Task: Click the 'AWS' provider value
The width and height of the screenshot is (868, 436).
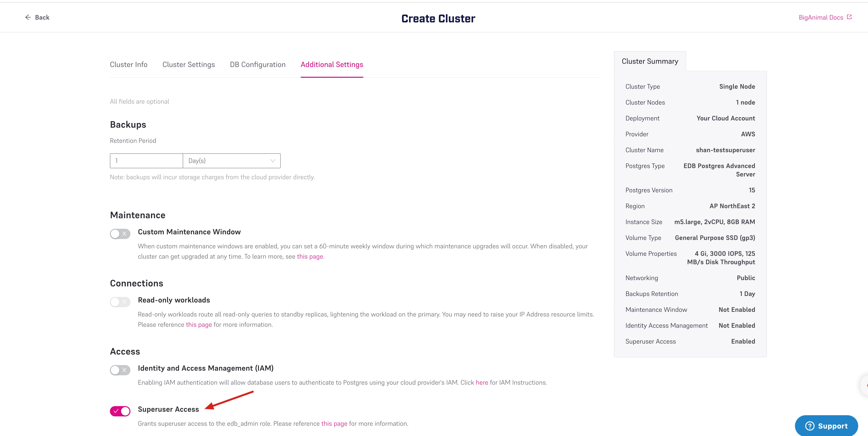Action: tap(748, 134)
